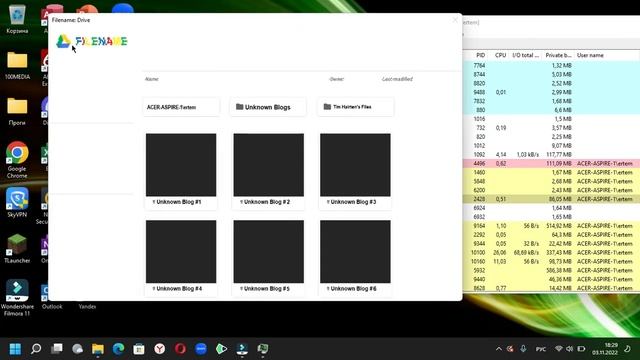
Task: Select process row with PID 2428
Action: (551, 199)
